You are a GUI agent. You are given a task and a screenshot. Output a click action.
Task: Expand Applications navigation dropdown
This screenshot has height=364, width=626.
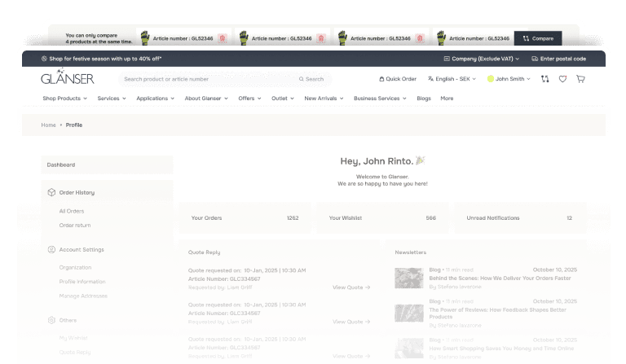pos(156,98)
